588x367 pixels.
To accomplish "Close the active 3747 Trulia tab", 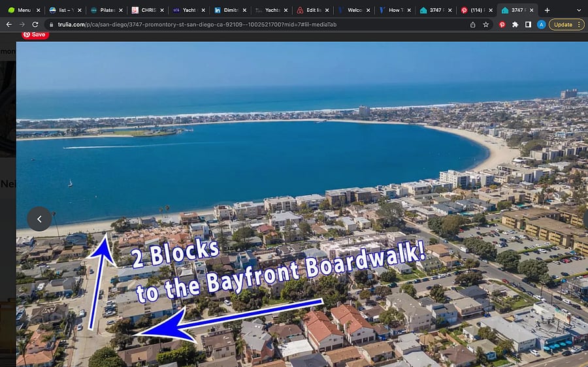I will [531, 10].
